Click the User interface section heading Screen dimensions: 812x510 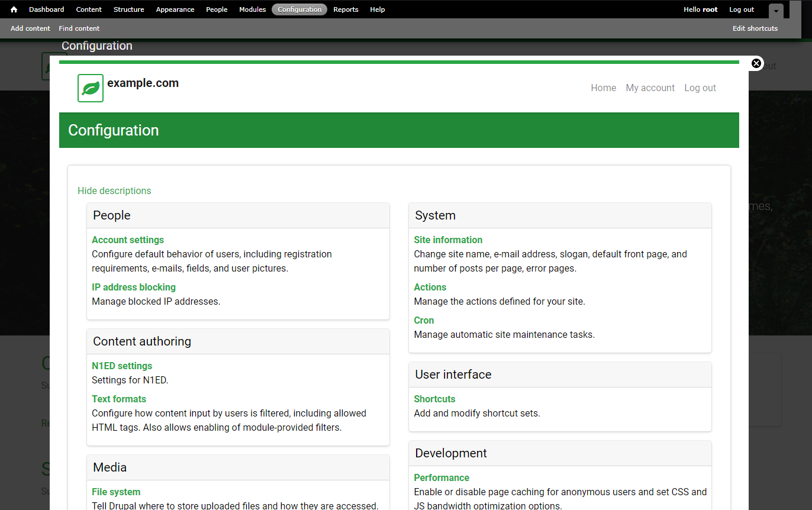(x=453, y=375)
